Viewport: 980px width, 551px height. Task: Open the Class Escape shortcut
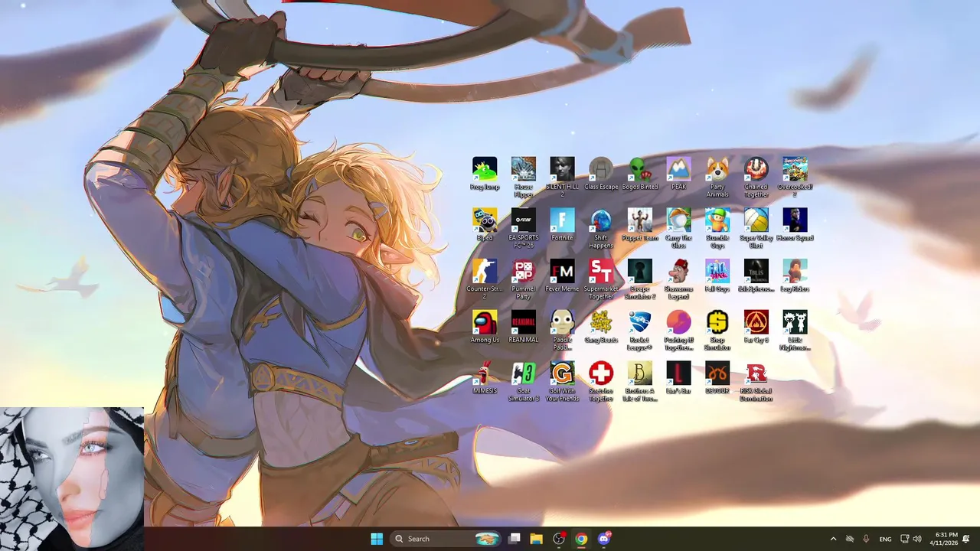[x=601, y=174]
